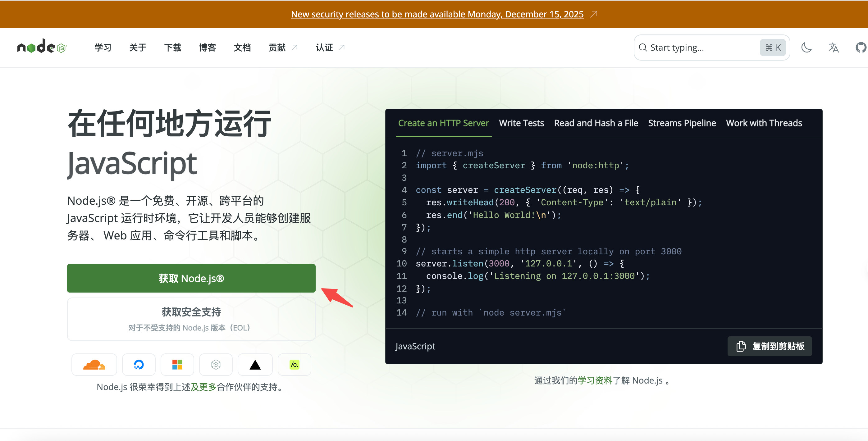Screen dimensions: 868x441
Task: Click the 复制到剪贴板 button
Action: click(770, 346)
